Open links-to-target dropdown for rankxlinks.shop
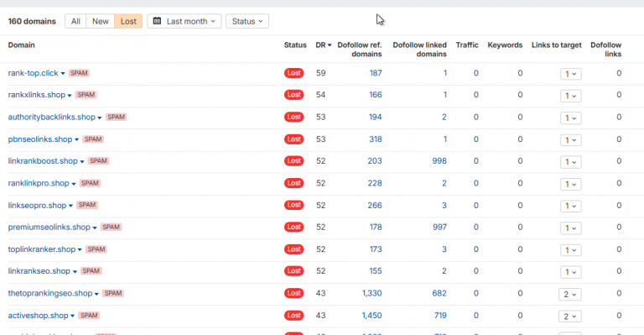Image resolution: width=644 pixels, height=335 pixels. tap(570, 96)
